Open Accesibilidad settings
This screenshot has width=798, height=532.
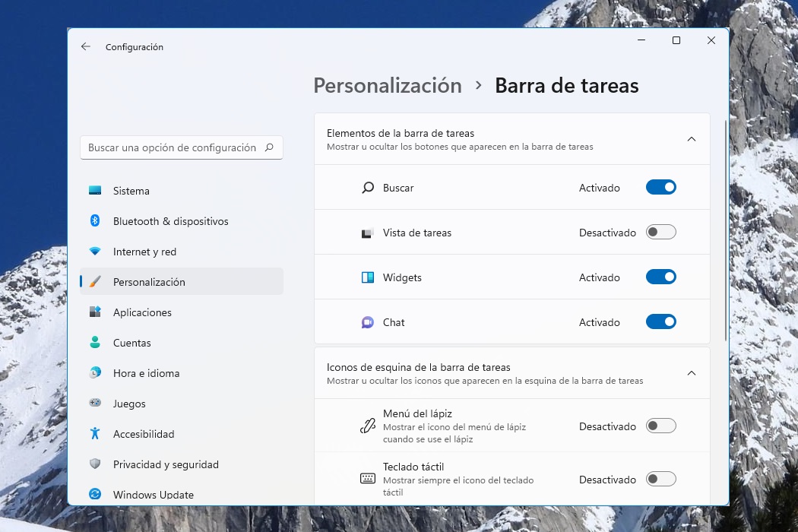(144, 434)
